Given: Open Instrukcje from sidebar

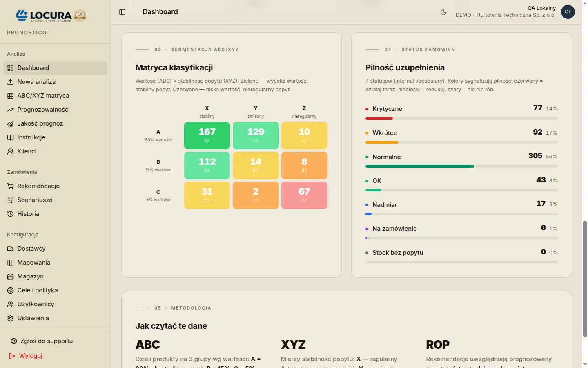Looking at the screenshot, I should [56, 137].
